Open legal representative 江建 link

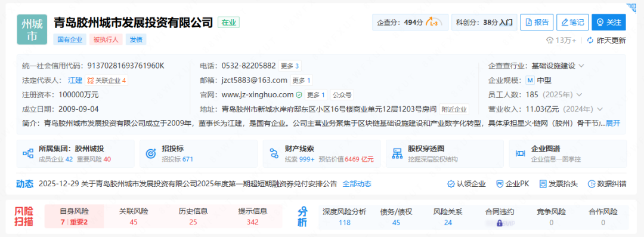(75, 80)
